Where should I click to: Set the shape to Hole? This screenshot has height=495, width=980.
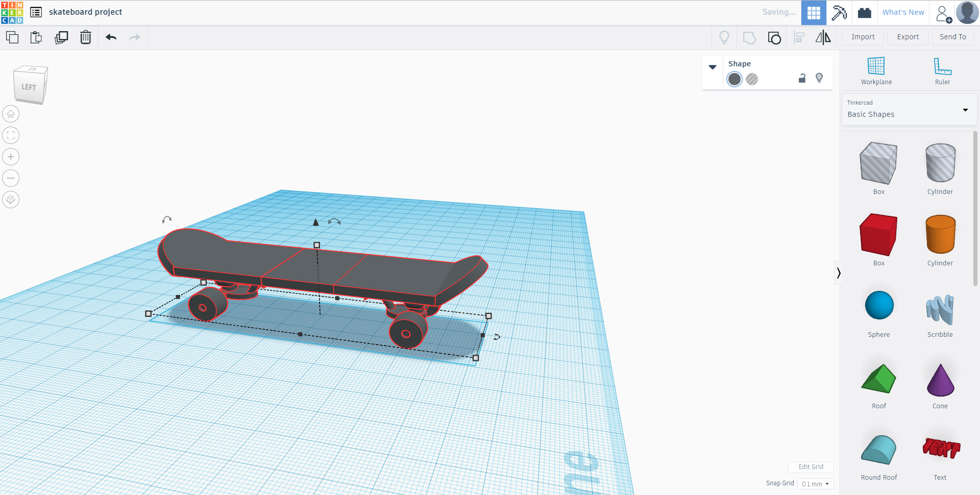752,79
